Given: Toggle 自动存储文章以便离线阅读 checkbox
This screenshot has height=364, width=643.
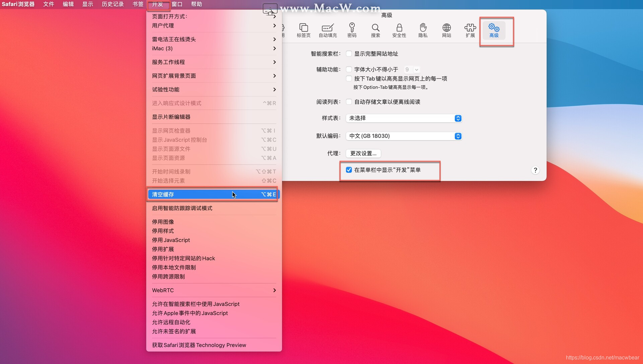Looking at the screenshot, I should point(349,102).
